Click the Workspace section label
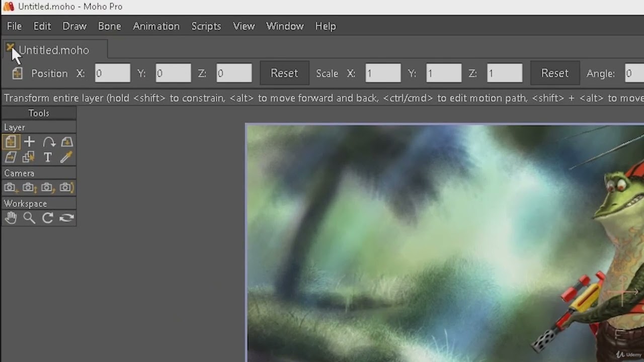Image resolution: width=644 pixels, height=362 pixels. click(25, 204)
